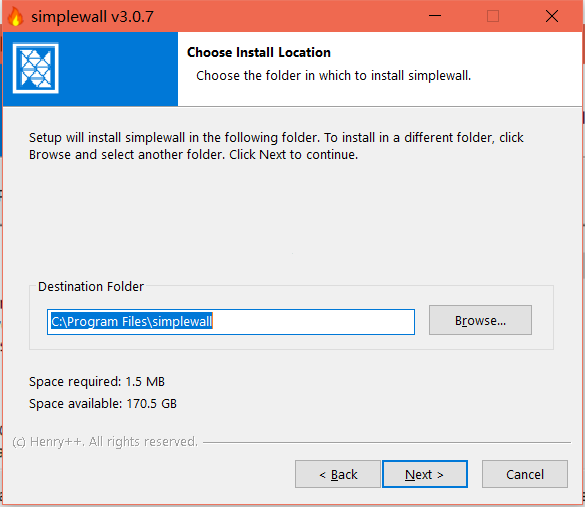
Task: Click the 'simplewall v3.0.7' window title
Action: (x=92, y=17)
